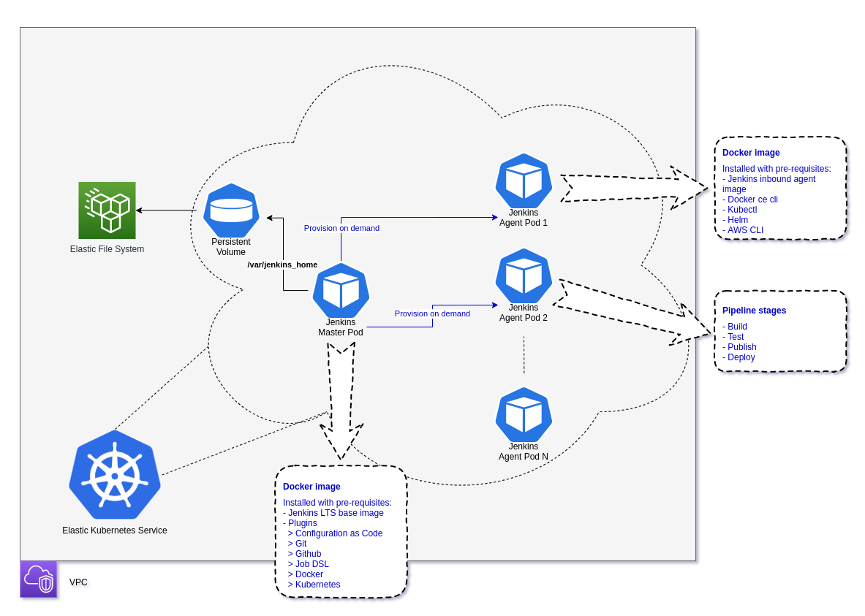Select the Jenkins Agent Pod 2 icon
Image resolution: width=865 pixels, height=616 pixels.
(524, 275)
